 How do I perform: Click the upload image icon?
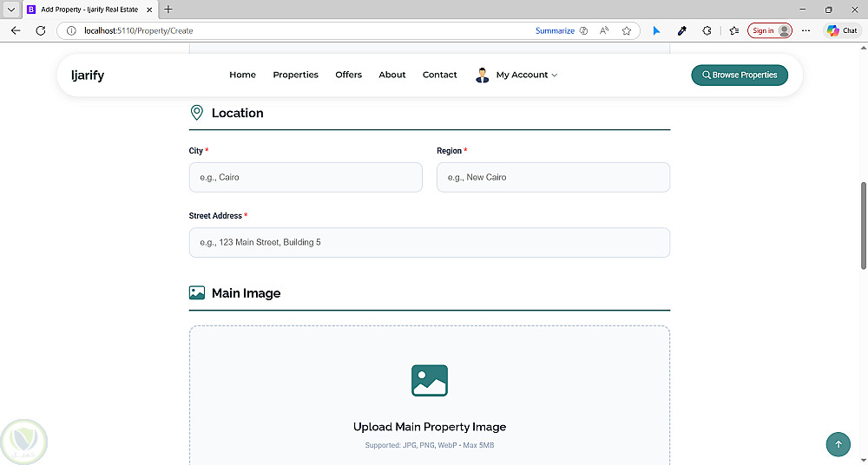(430, 381)
